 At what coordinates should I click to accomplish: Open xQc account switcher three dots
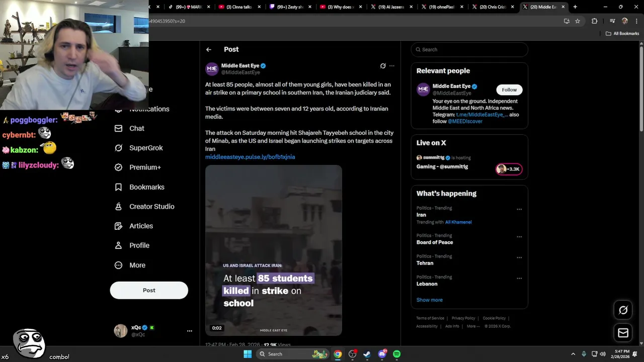pos(190,331)
